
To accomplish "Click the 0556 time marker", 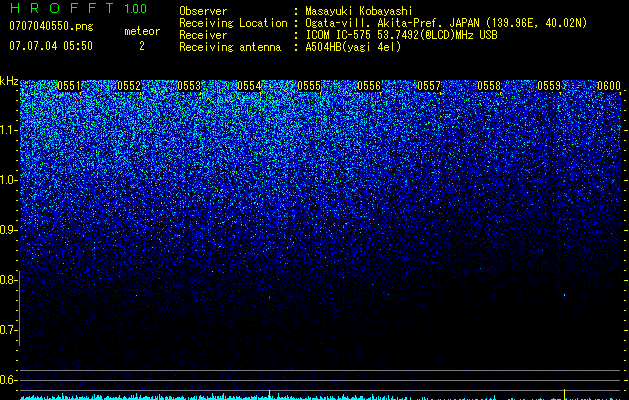I will tap(369, 86).
